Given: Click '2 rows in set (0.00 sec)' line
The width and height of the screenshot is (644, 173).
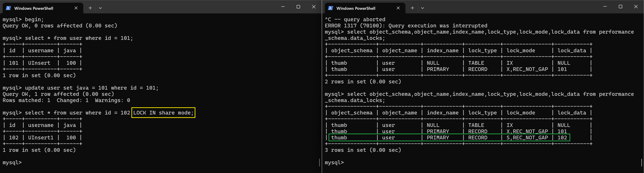Looking at the screenshot, I should (363, 82).
